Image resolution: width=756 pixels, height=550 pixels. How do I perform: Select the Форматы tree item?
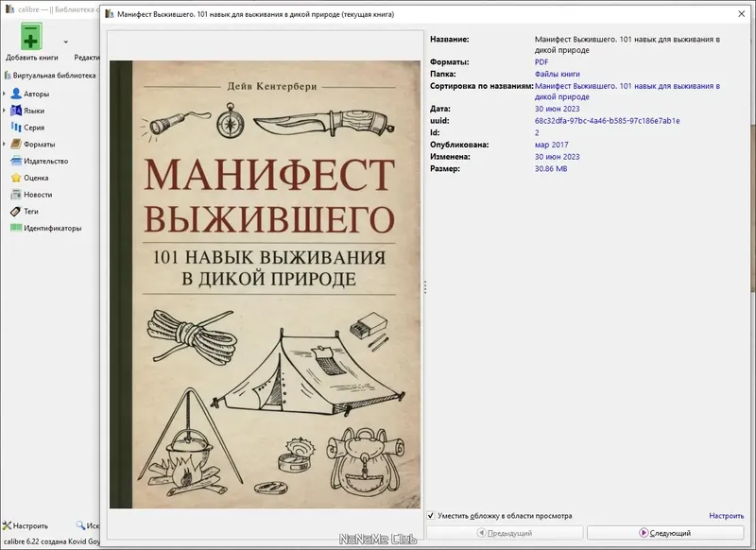pos(39,145)
